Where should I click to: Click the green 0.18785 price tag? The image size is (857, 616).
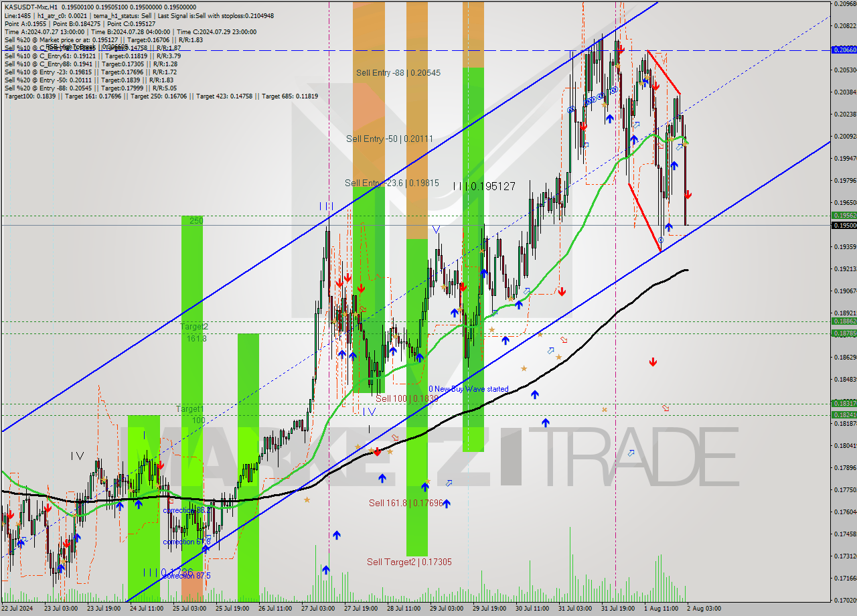843,333
